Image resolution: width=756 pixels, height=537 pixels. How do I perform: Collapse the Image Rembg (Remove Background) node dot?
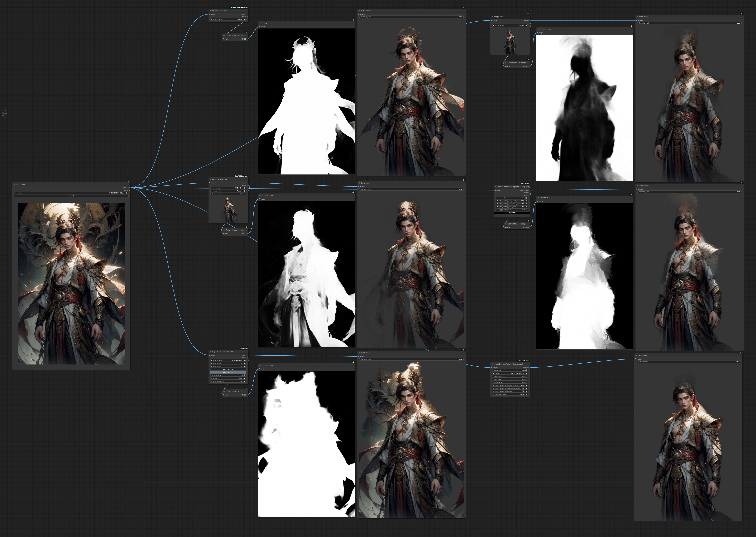pos(492,364)
